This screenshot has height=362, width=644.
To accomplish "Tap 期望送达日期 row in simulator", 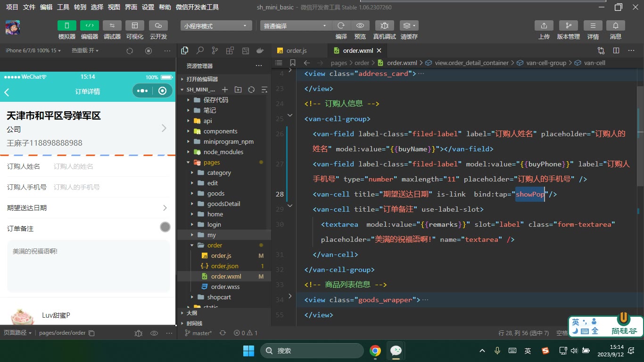I will [x=88, y=208].
